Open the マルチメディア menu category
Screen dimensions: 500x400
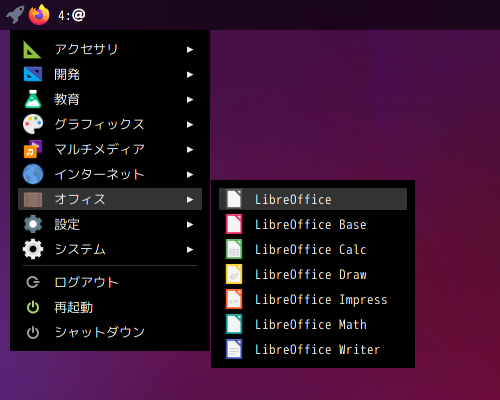(110, 150)
